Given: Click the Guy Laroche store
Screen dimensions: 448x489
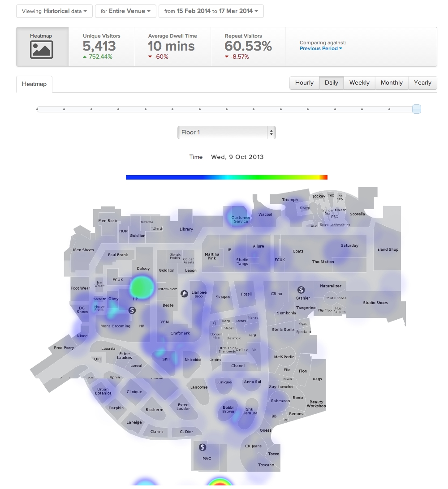Looking at the screenshot, I should click(280, 387).
